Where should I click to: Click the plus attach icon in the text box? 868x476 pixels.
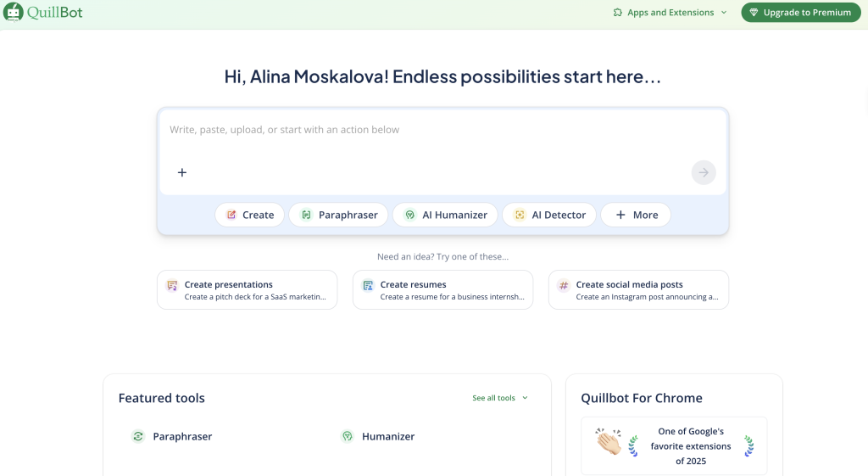(x=182, y=172)
